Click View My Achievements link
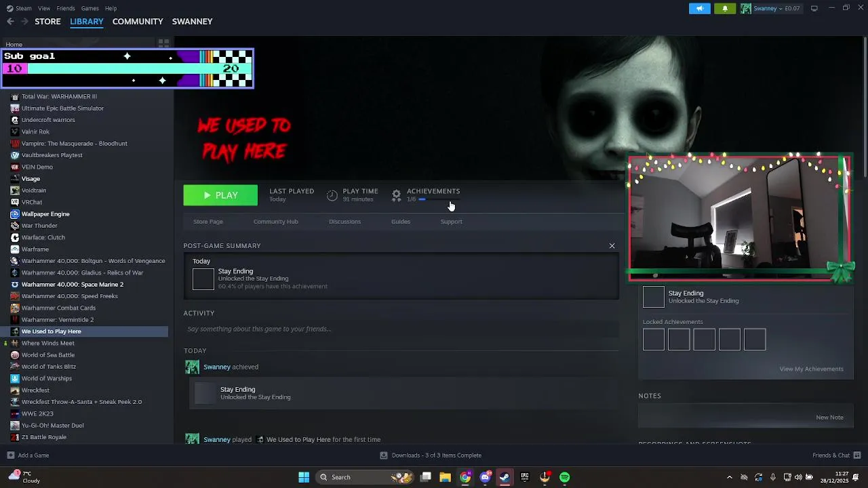Image resolution: width=868 pixels, height=488 pixels. [x=811, y=369]
